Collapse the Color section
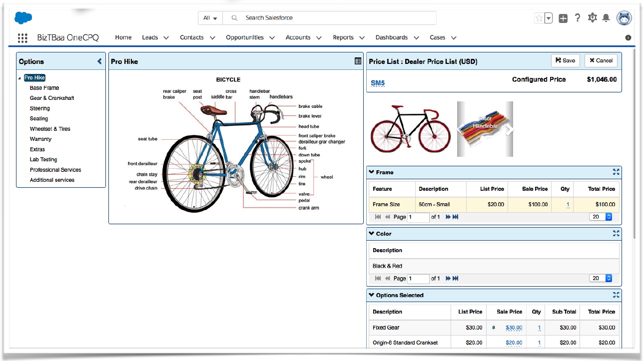Screen dimensions: 644x361 [x=371, y=233]
